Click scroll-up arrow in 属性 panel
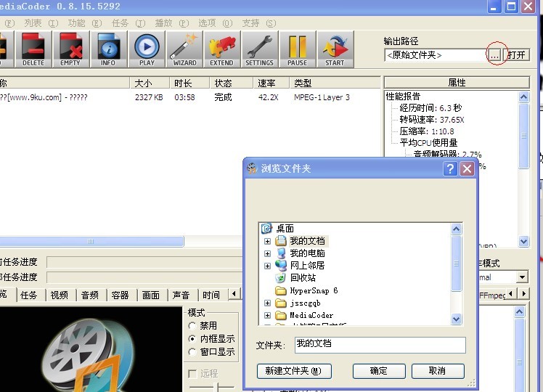The height and width of the screenshot is (392, 543). pyautogui.click(x=523, y=97)
